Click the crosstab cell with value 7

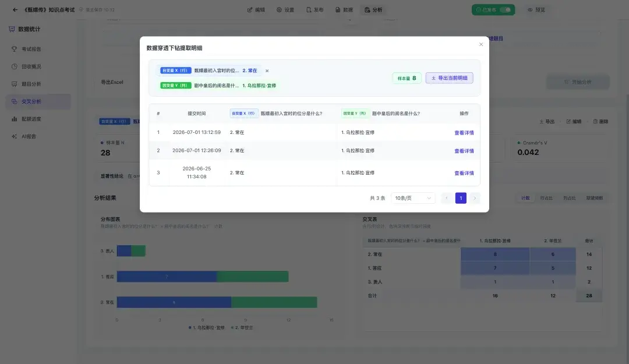[495, 268]
